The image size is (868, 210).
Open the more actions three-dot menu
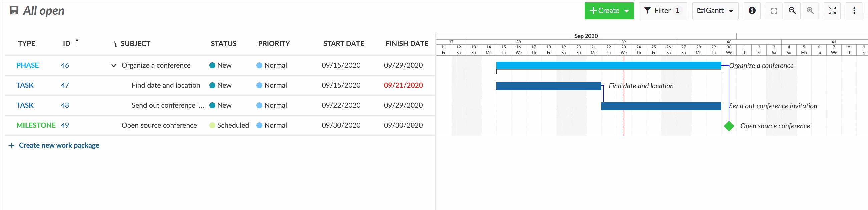pyautogui.click(x=855, y=10)
